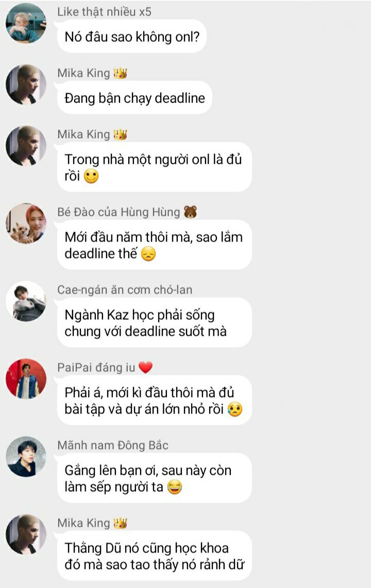
Task: Click the bear icon after Hùng Hùng
Action: coord(190,212)
